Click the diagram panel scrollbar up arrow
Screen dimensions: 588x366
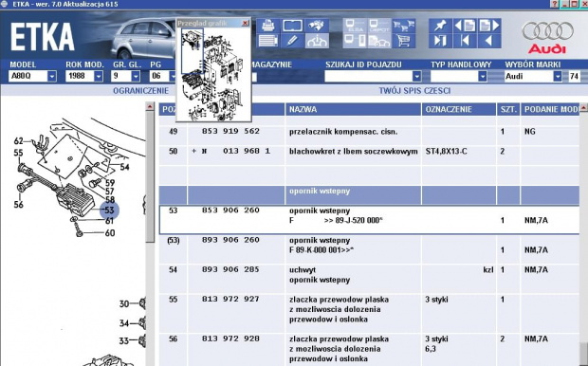click(150, 107)
